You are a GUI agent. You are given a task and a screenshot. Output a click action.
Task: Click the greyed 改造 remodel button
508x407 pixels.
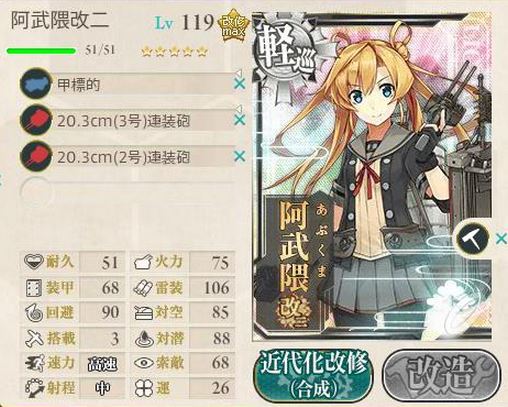pos(442,374)
